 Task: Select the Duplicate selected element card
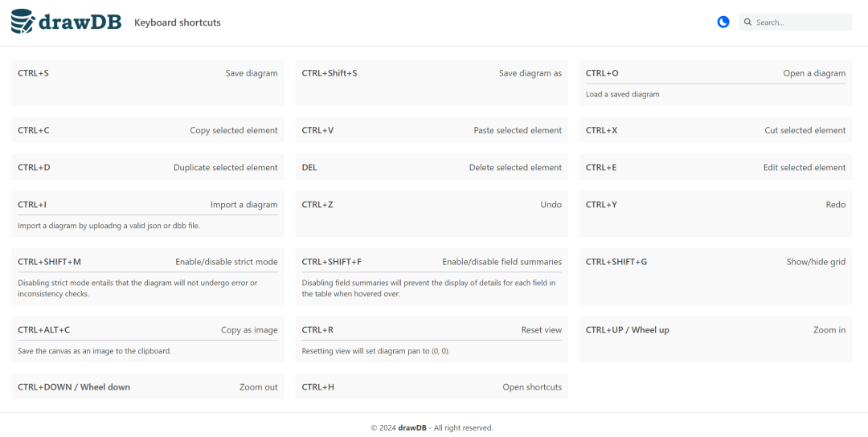click(148, 168)
